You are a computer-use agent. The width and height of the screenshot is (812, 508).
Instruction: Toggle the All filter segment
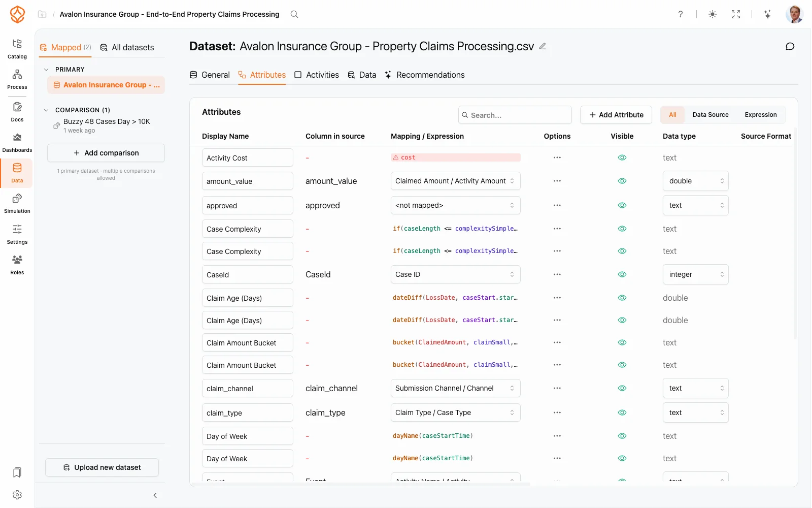pyautogui.click(x=672, y=115)
